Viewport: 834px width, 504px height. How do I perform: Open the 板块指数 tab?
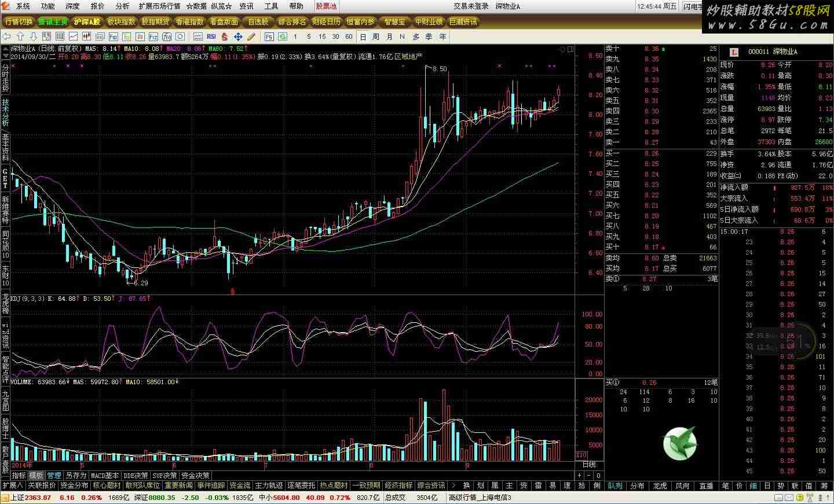(x=121, y=22)
